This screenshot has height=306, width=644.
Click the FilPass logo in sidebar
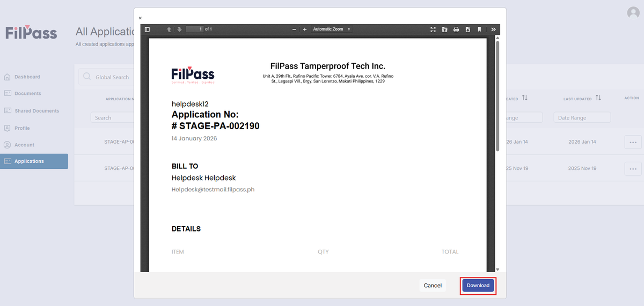tap(31, 32)
